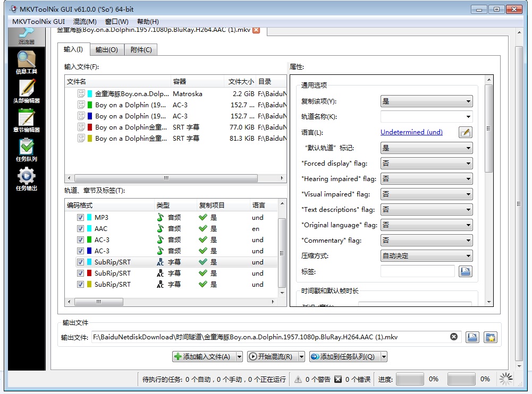Expand the 复制该项 dropdown
The image size is (532, 394).
tap(426, 101)
